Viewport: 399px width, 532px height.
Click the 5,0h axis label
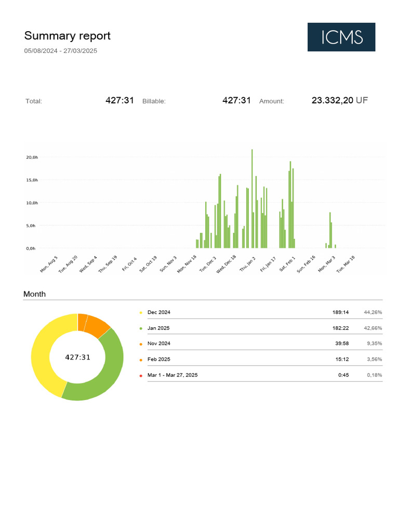31,225
